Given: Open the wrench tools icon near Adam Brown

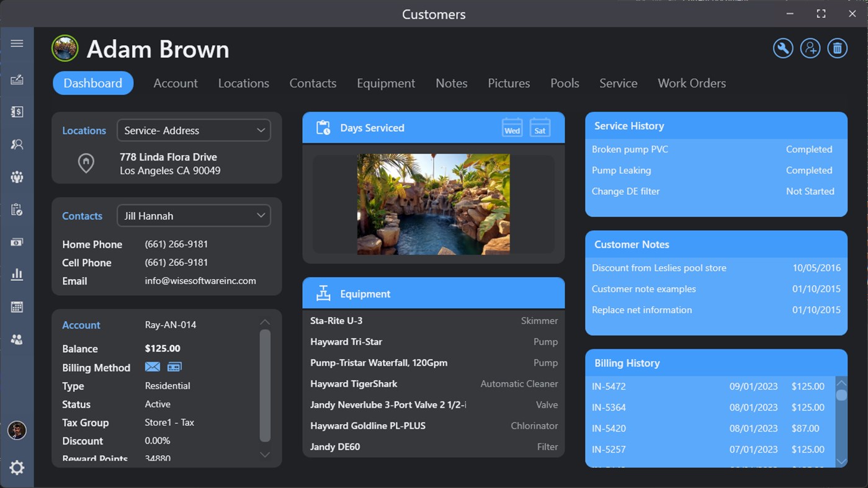Looking at the screenshot, I should (782, 48).
